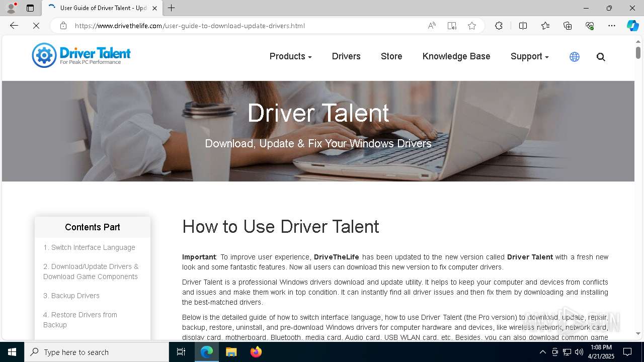Click the "How to Use Driver Talent" heading
The image size is (644, 362).
click(281, 227)
